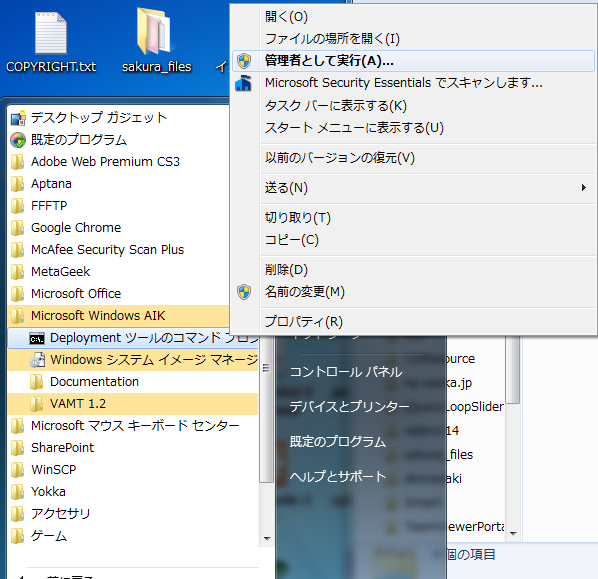Choose 削除(D) from context menu
Screen dimensions: 598x579
pyautogui.click(x=413, y=270)
